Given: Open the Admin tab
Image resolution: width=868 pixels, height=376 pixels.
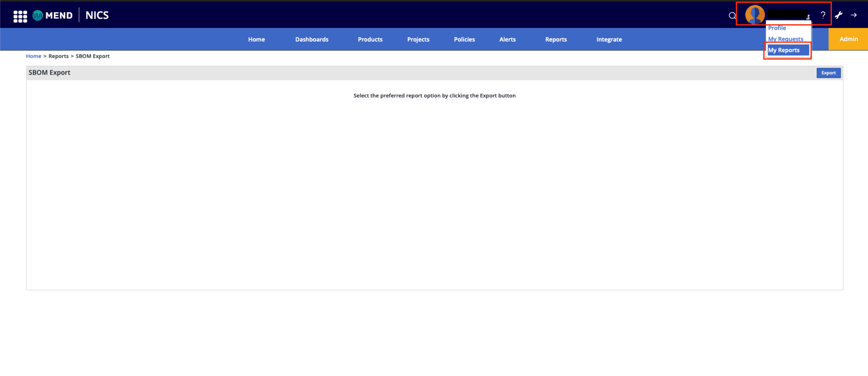Looking at the screenshot, I should pyautogui.click(x=849, y=39).
